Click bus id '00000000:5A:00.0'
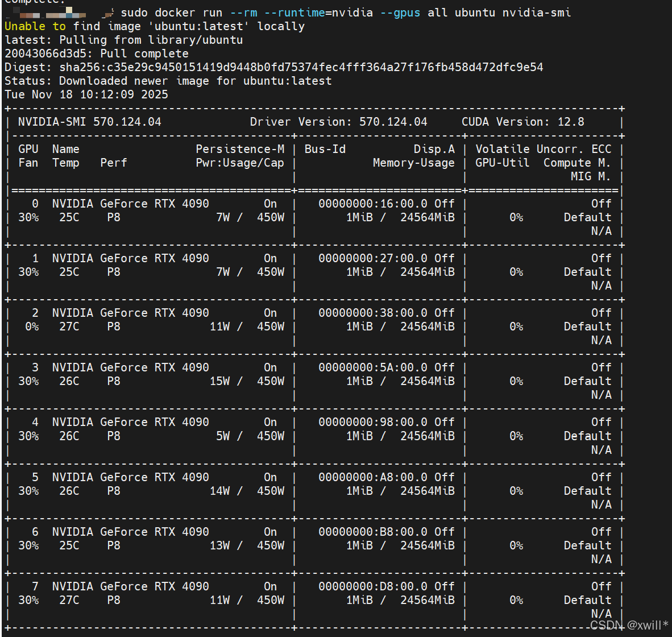This screenshot has height=637, width=672. (373, 367)
